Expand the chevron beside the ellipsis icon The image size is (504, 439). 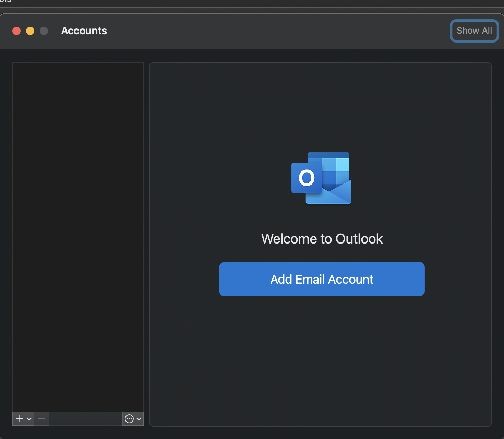coord(139,419)
